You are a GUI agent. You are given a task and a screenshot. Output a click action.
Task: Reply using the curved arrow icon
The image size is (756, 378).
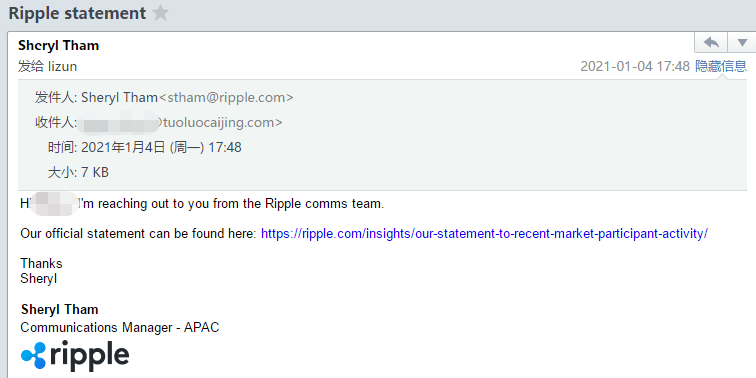point(711,43)
